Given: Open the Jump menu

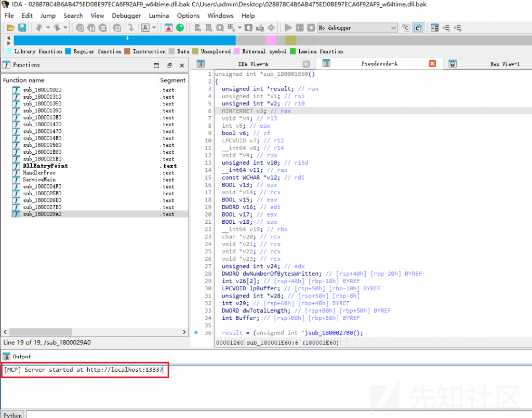Looking at the screenshot, I should (48, 16).
